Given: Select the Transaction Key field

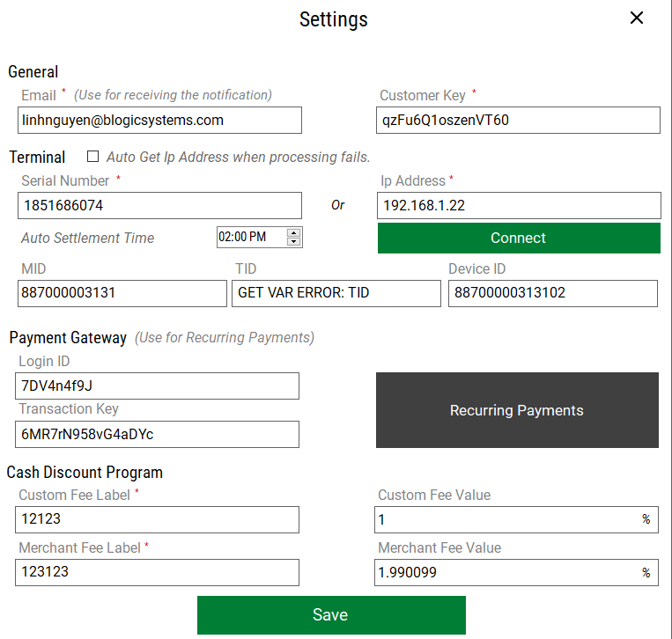Looking at the screenshot, I should tap(158, 435).
